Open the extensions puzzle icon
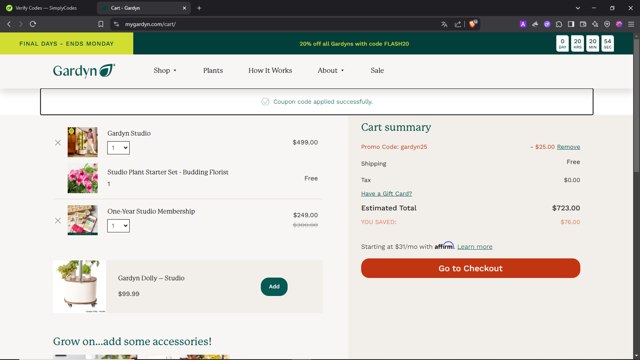Image resolution: width=640 pixels, height=360 pixels. click(559, 24)
